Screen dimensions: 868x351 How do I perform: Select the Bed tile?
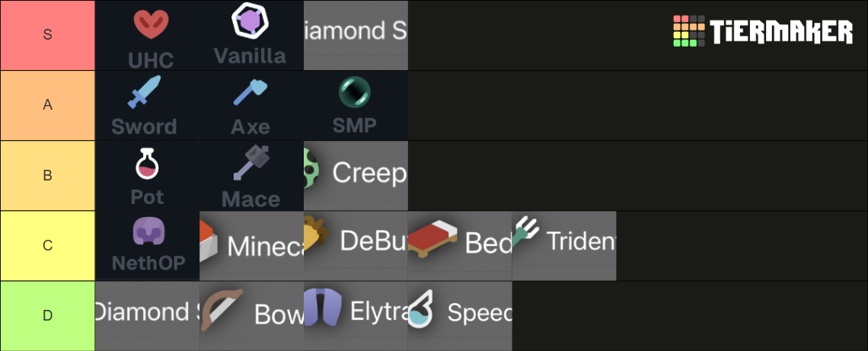tap(460, 246)
